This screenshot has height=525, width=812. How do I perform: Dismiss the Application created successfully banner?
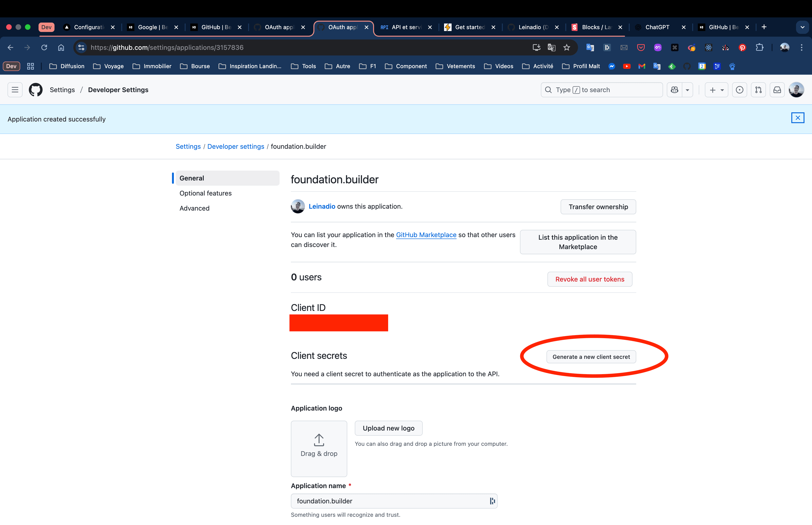tap(797, 118)
